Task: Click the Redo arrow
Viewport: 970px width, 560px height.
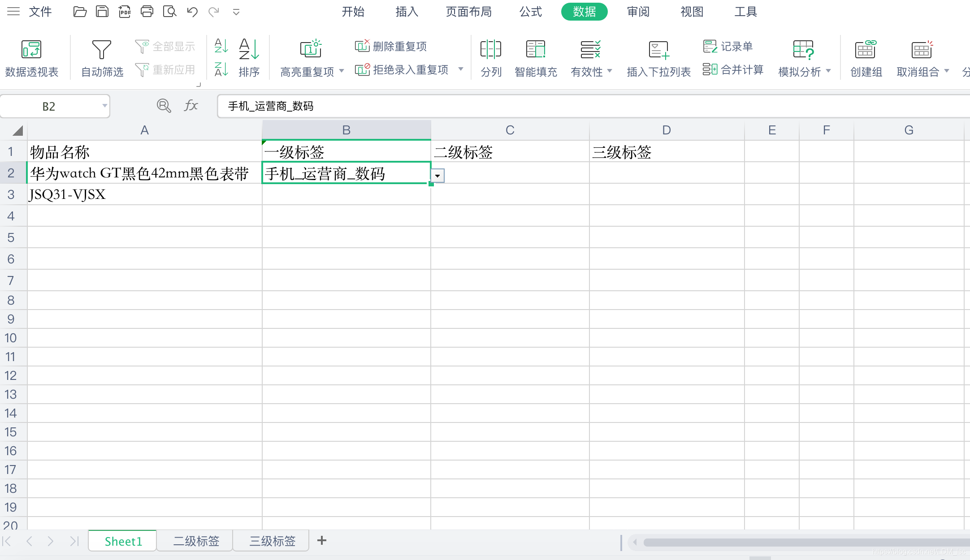Action: (x=214, y=12)
